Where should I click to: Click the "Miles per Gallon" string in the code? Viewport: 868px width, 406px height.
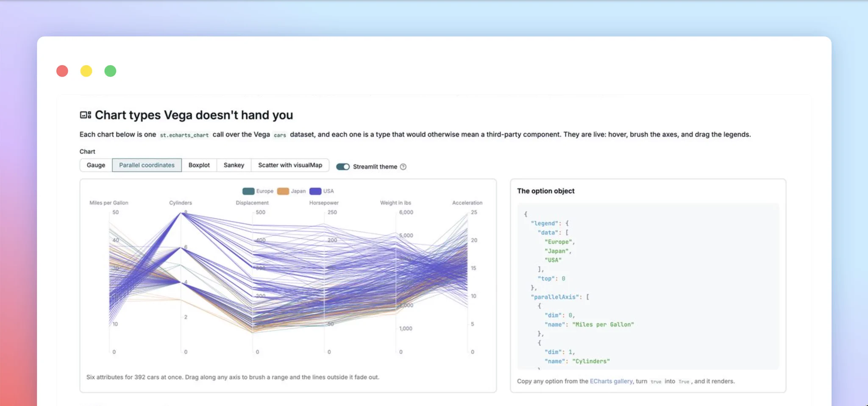603,324
